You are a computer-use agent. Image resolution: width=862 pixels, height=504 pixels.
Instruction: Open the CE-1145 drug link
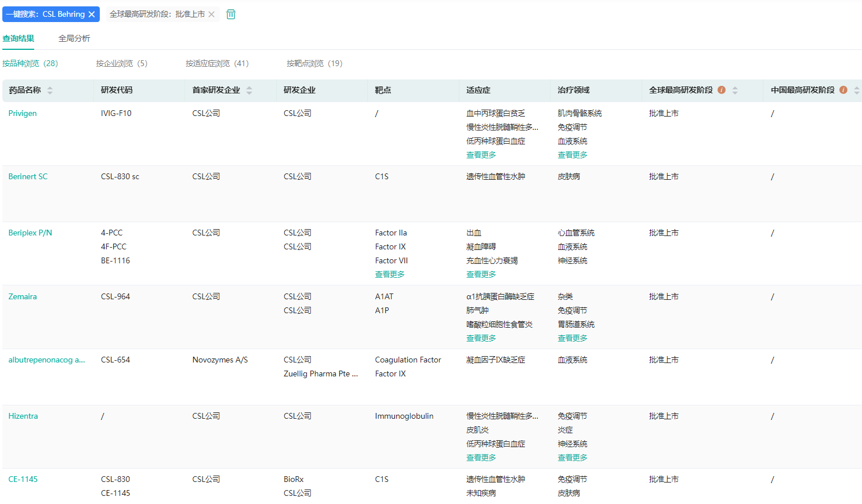tap(23, 479)
